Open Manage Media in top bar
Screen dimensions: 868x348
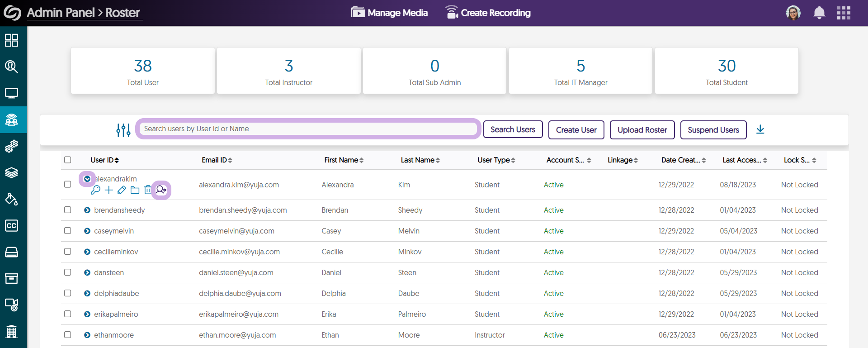(x=390, y=13)
